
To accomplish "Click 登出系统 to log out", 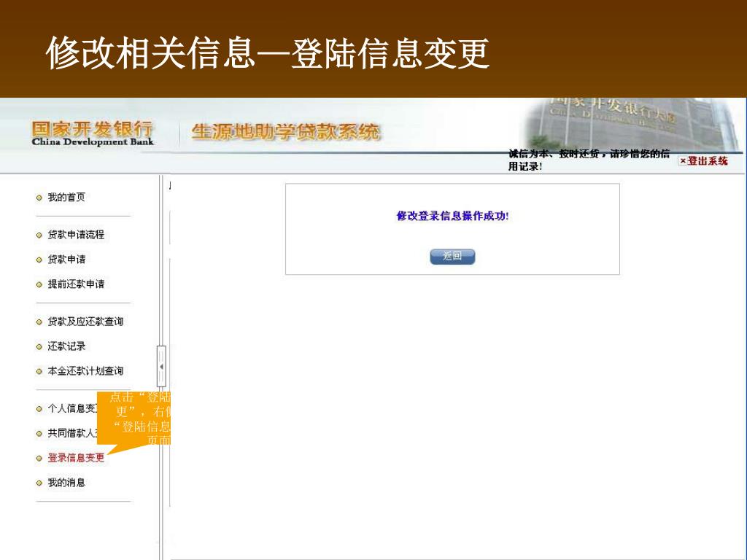I will click(x=708, y=161).
